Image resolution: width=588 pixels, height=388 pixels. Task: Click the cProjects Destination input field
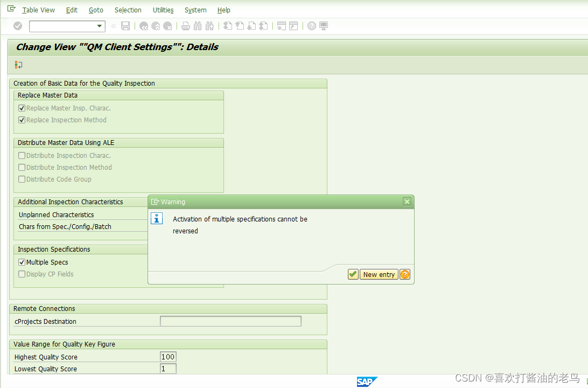230,321
